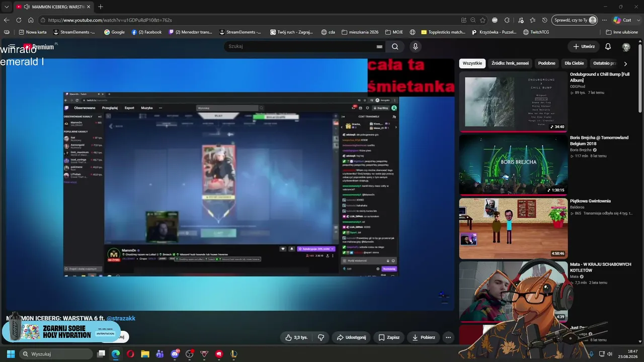Open the Facebook bookmark
The height and width of the screenshot is (362, 644).
coord(146,32)
